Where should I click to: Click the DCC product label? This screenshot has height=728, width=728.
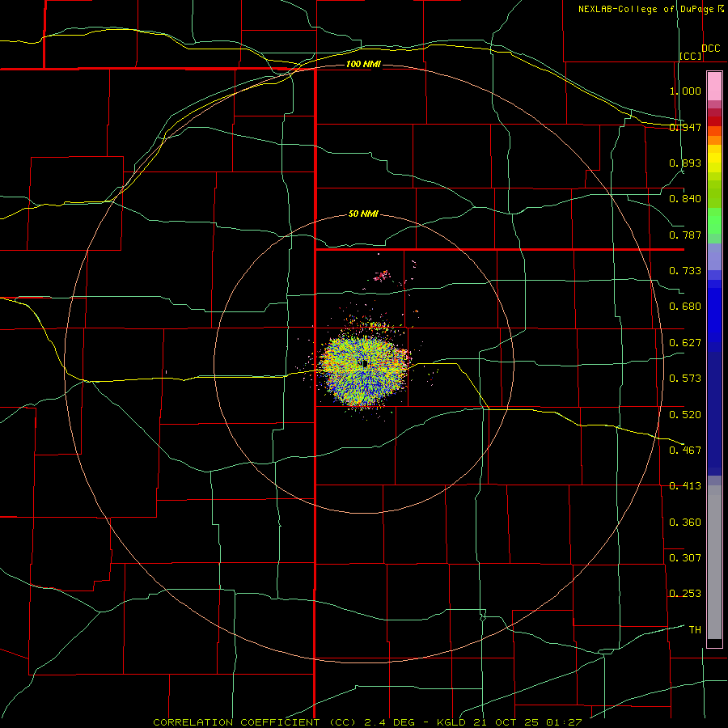click(x=710, y=49)
